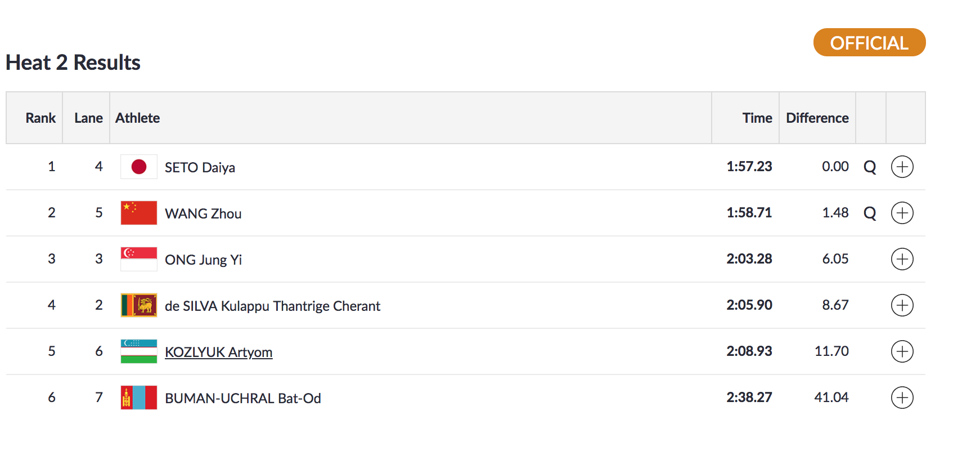The width and height of the screenshot is (980, 455).
Task: Click the Mongolia flag icon
Action: tap(139, 398)
